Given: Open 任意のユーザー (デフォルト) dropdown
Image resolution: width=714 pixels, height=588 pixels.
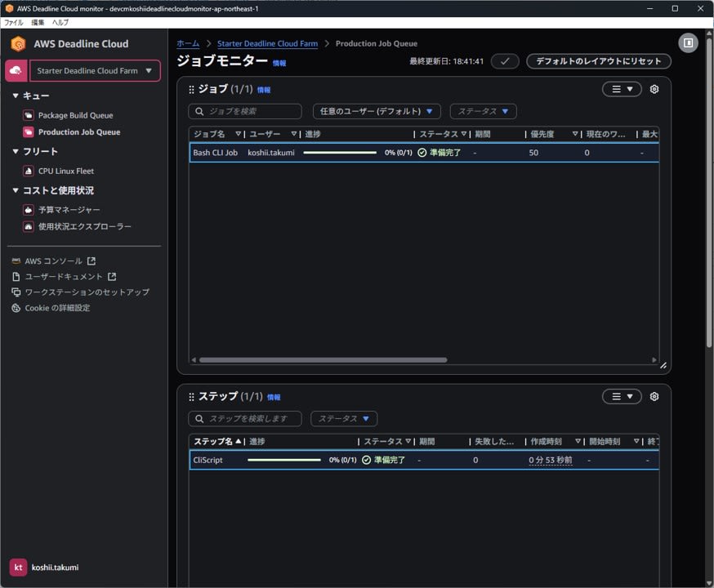Looking at the screenshot, I should coord(377,112).
